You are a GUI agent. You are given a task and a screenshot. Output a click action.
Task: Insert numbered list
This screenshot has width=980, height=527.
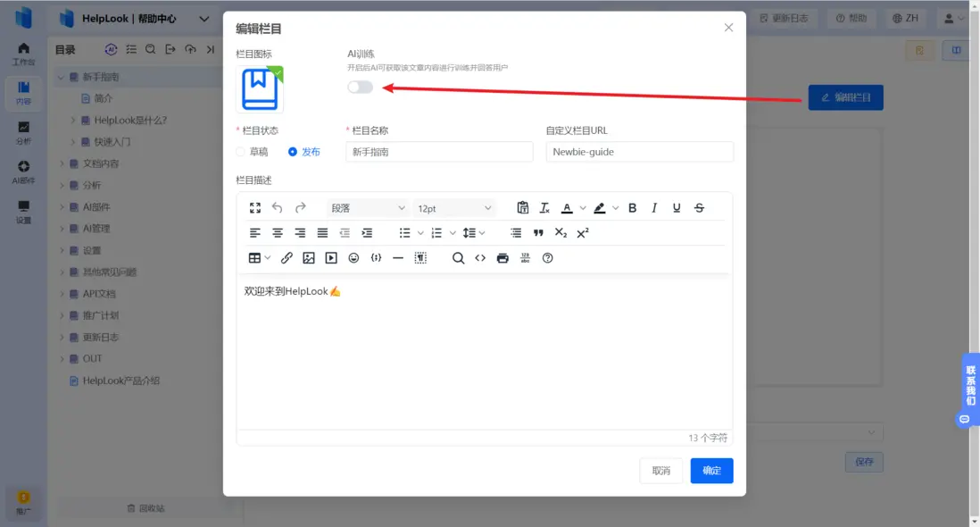pyautogui.click(x=436, y=233)
